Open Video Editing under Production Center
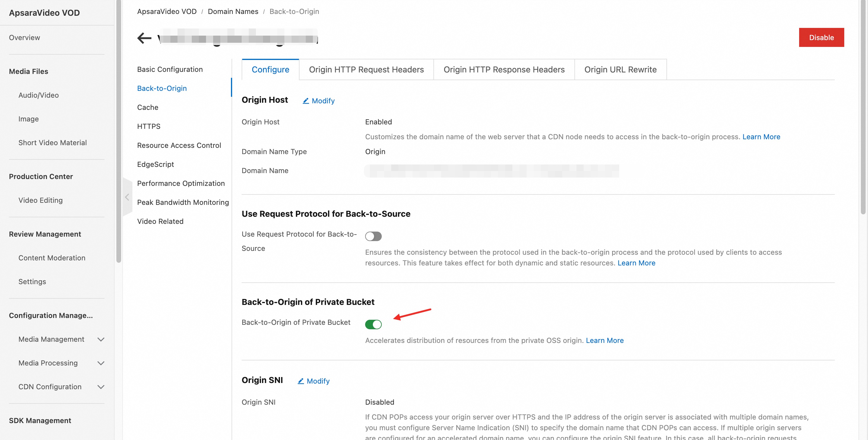Viewport: 868px width, 440px height. click(x=40, y=200)
